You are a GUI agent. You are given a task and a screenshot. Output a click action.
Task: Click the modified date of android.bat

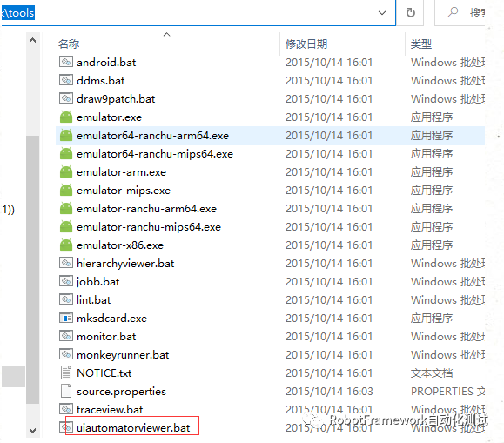click(x=329, y=62)
